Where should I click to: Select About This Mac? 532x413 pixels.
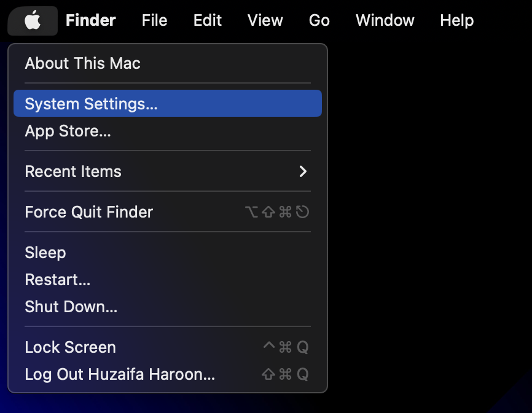click(x=82, y=63)
